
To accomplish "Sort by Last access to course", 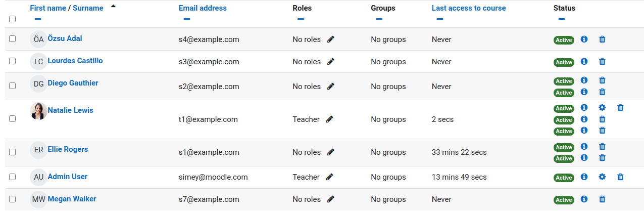I will click(x=468, y=8).
